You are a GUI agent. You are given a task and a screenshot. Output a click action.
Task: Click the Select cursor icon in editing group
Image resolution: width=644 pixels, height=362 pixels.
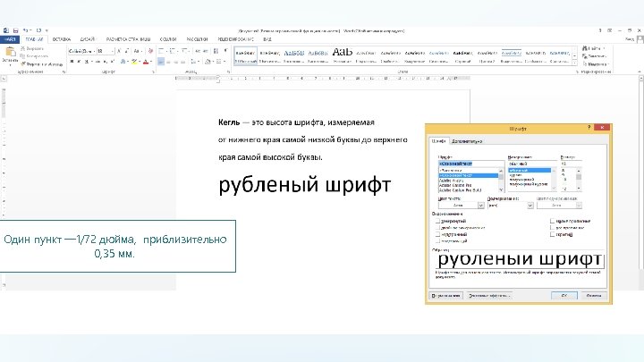coord(585,64)
